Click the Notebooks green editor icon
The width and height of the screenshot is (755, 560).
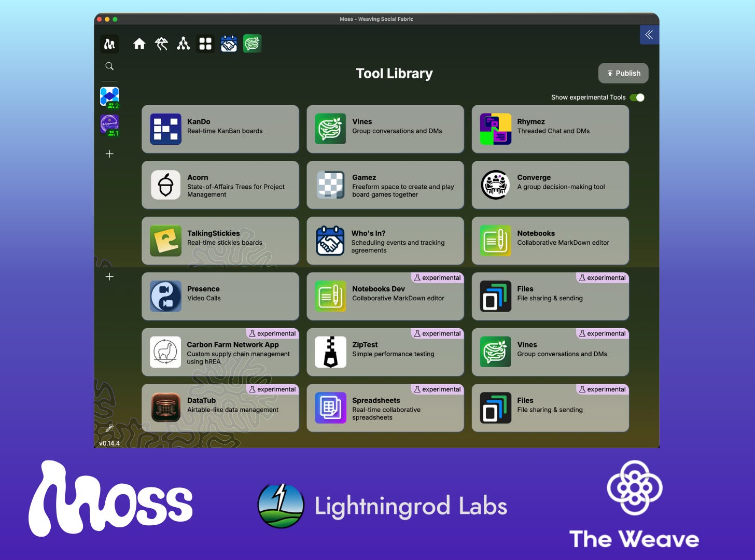pyautogui.click(x=495, y=241)
